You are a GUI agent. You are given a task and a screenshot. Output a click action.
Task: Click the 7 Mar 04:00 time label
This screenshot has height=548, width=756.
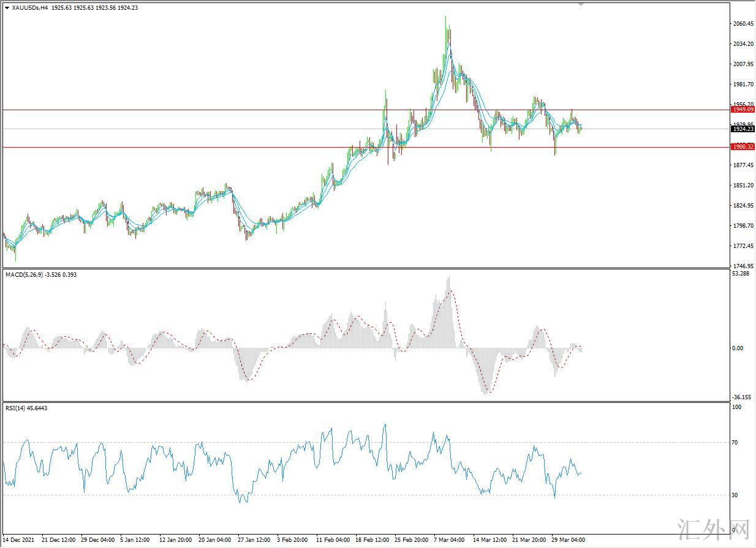click(448, 541)
